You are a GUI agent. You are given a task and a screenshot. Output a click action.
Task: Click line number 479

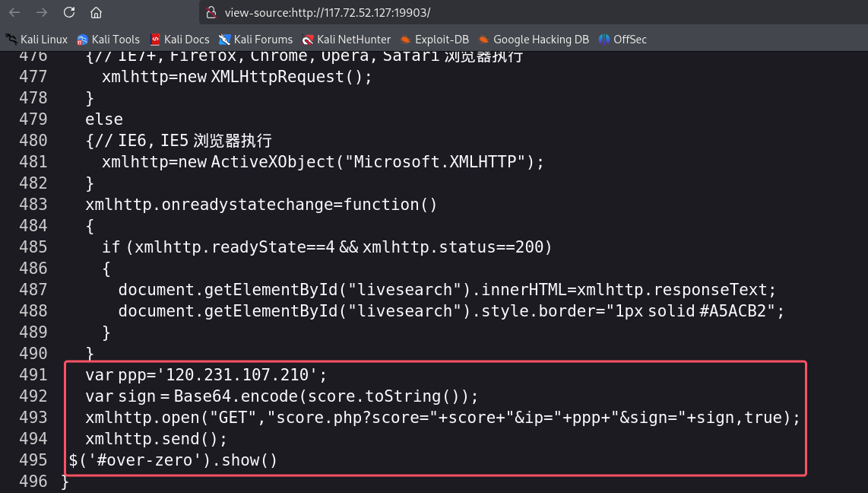tap(33, 119)
